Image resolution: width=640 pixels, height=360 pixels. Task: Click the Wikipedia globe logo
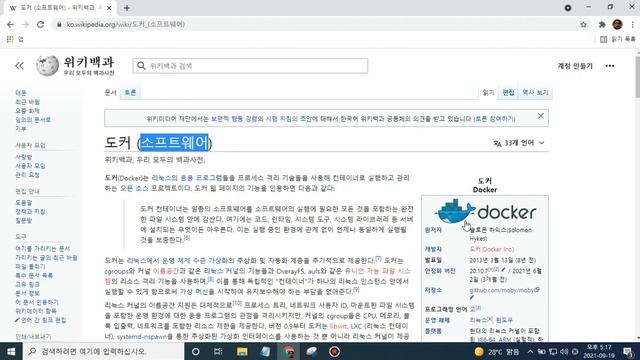(x=47, y=65)
